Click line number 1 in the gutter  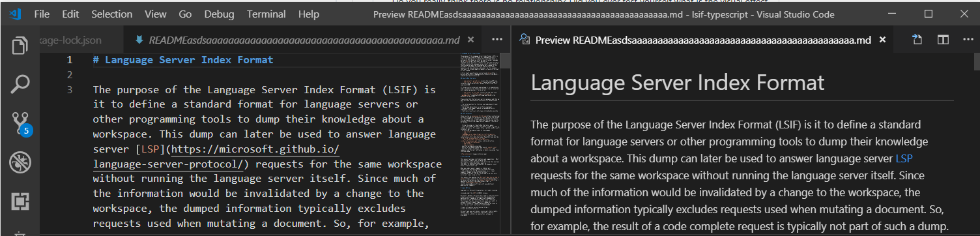(69, 60)
